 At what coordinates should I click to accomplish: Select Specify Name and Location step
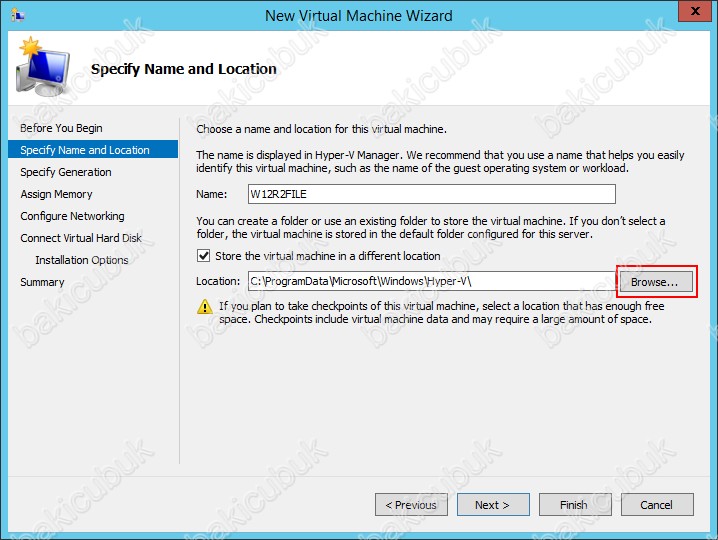click(85, 150)
